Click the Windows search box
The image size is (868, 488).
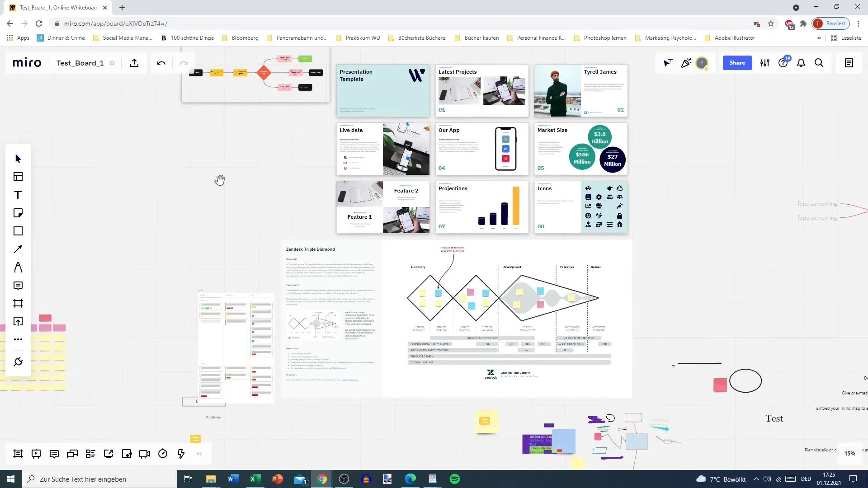click(x=99, y=479)
